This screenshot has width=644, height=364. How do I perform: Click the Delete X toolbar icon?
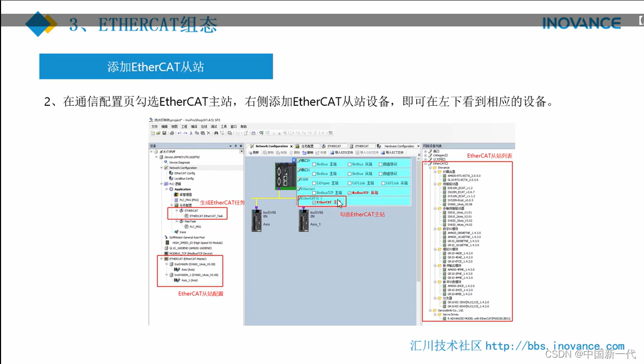click(x=208, y=133)
